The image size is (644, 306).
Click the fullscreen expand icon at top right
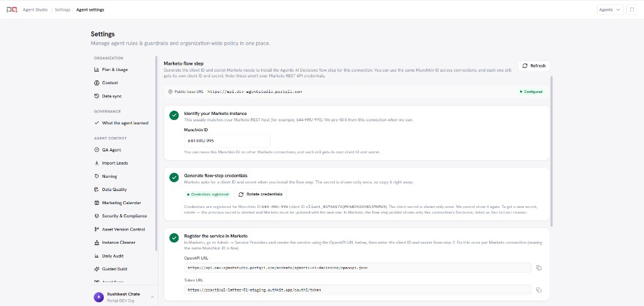click(631, 10)
